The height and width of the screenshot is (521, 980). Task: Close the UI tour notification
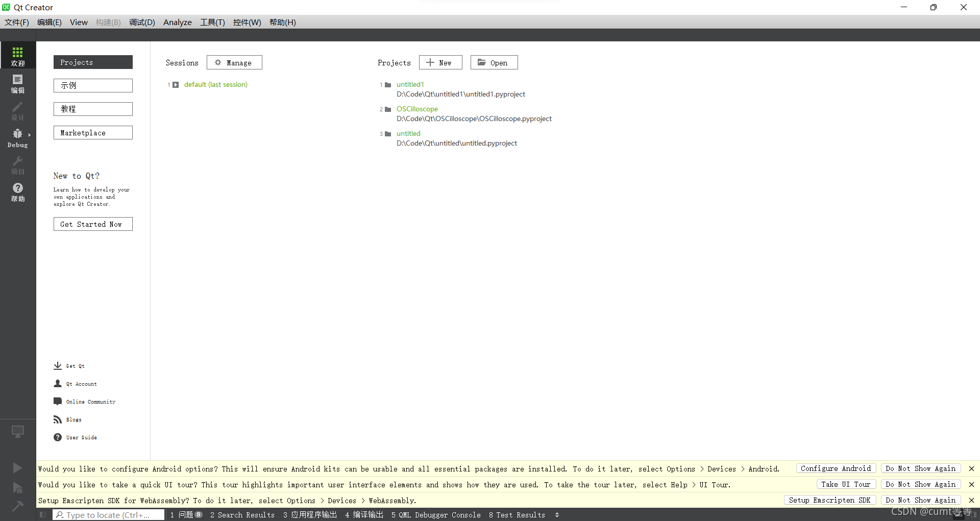(x=971, y=484)
